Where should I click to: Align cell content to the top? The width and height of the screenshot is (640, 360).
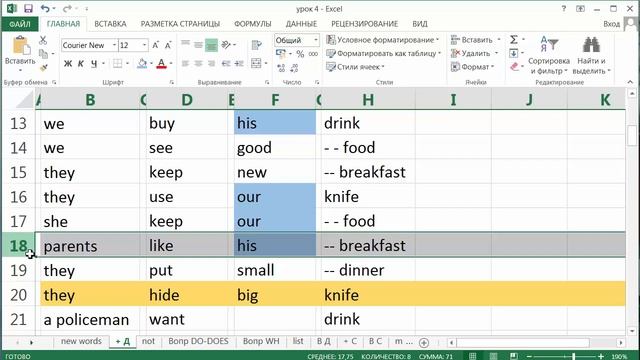coord(185,44)
